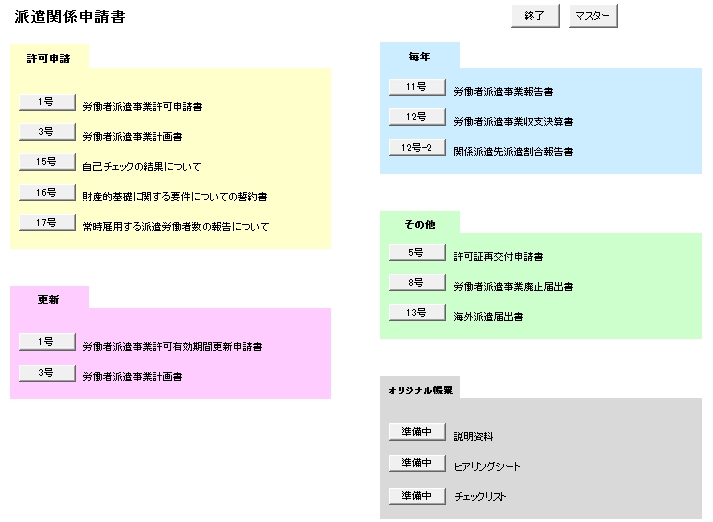Click text 説明資料
713x522 pixels.
(x=473, y=437)
